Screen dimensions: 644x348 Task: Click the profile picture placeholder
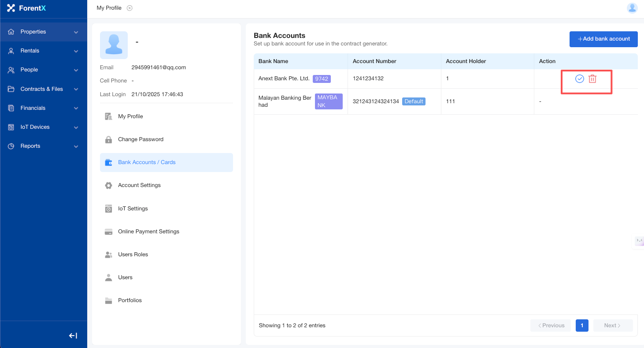(114, 45)
